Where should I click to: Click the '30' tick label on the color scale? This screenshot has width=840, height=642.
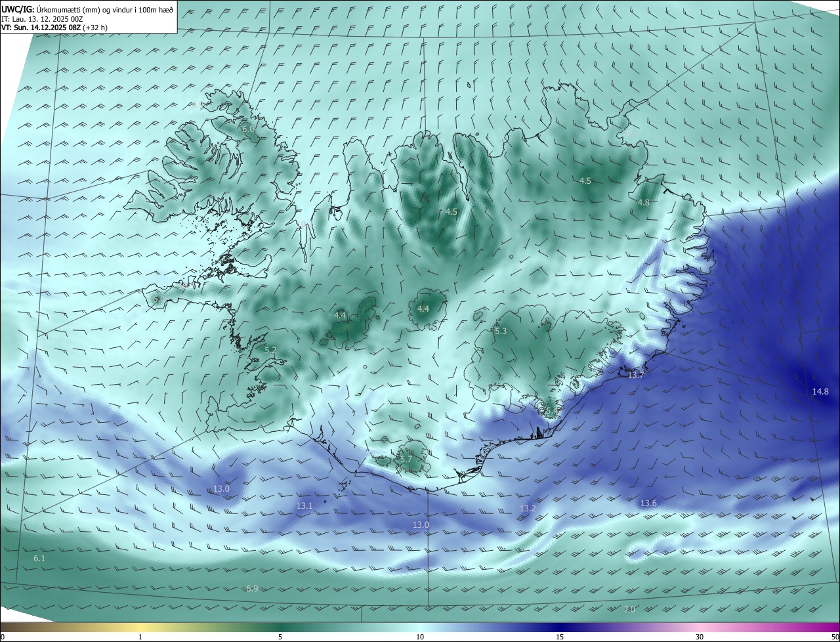click(x=700, y=637)
